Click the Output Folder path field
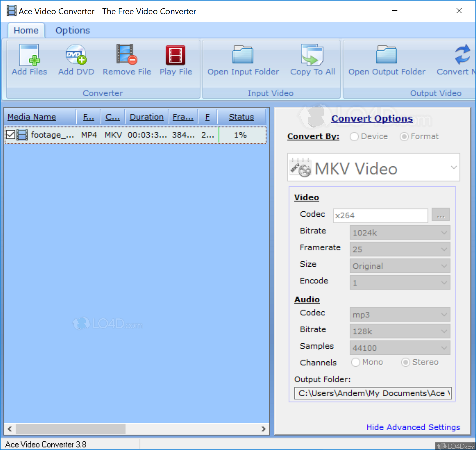476x450 pixels. point(373,393)
